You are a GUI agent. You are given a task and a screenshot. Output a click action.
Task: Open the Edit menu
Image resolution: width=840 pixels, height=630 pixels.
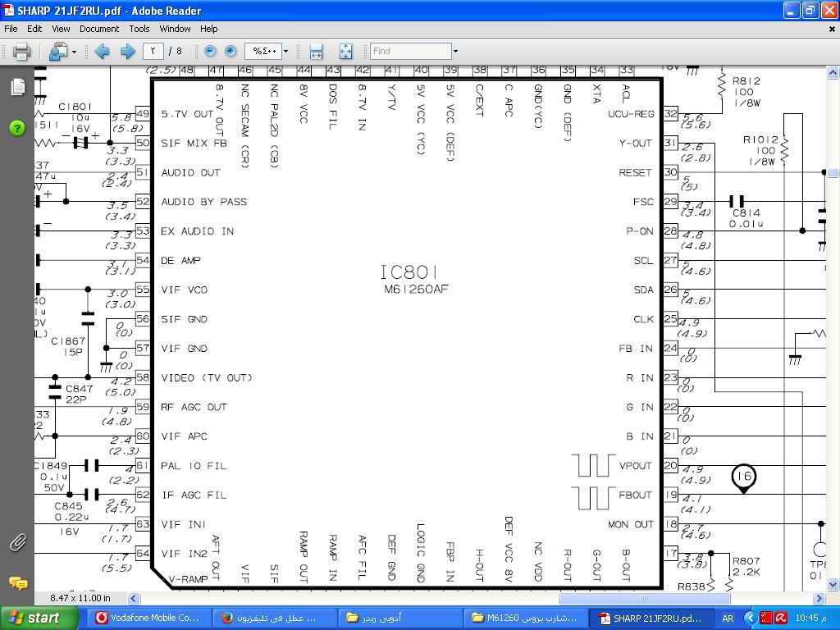tap(34, 29)
